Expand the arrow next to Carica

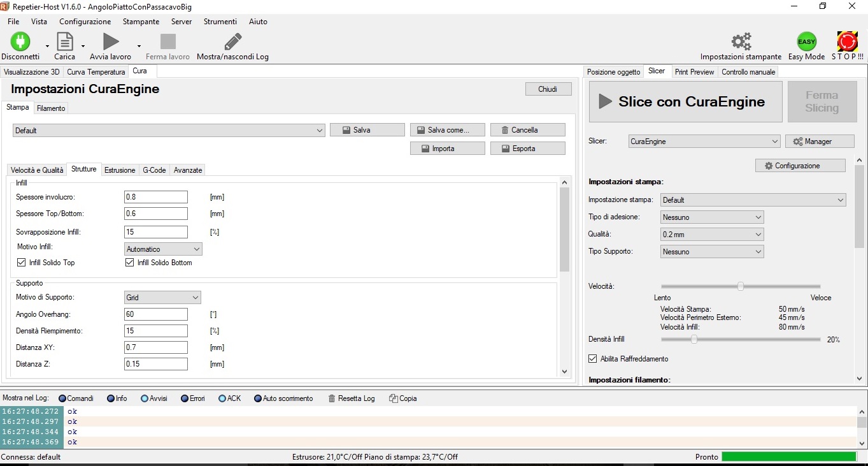[x=83, y=46]
